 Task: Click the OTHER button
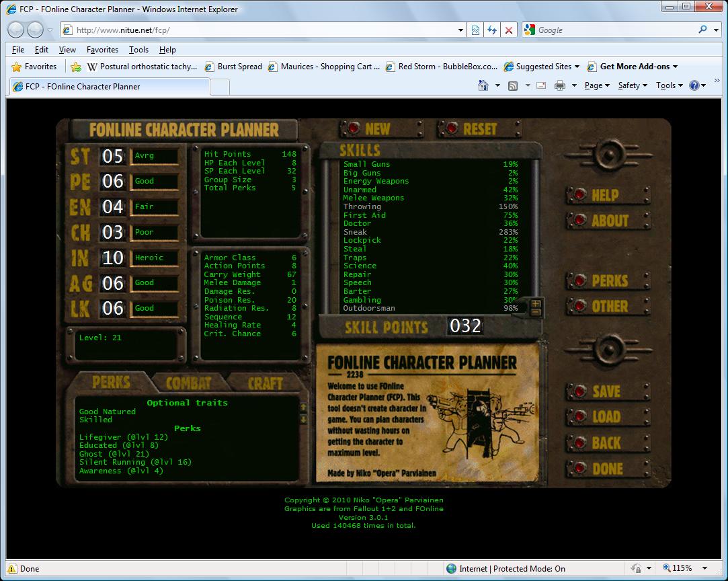(608, 306)
